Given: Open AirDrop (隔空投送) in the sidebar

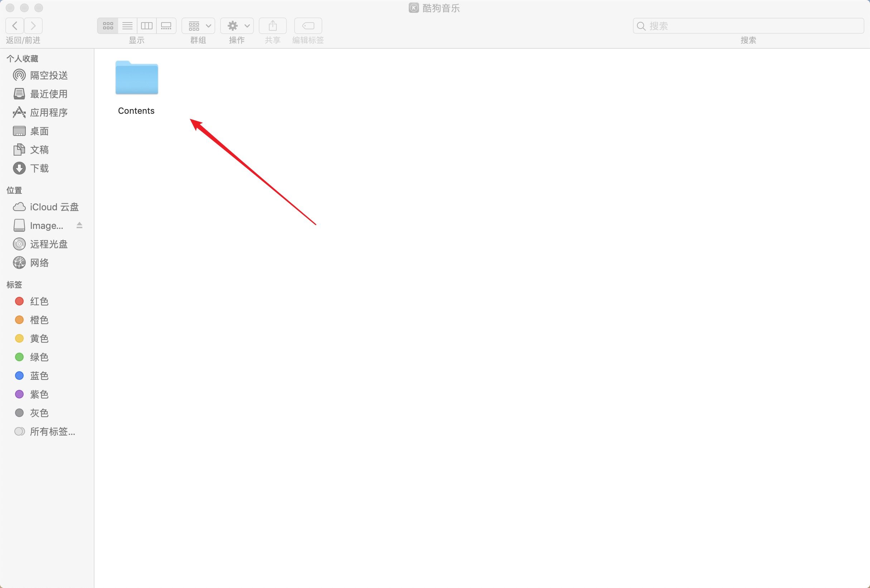Looking at the screenshot, I should [49, 75].
